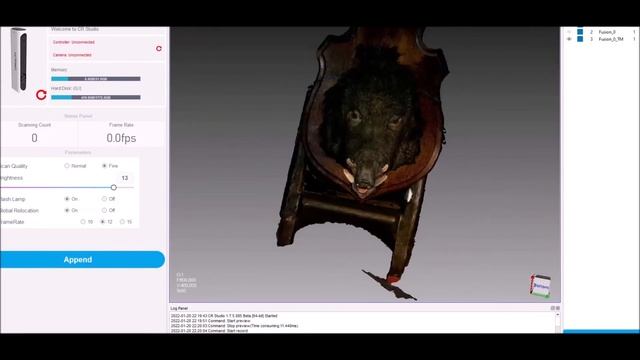Click the 'Controller: Unconnected' status text
The height and width of the screenshot is (360, 640).
point(73,42)
